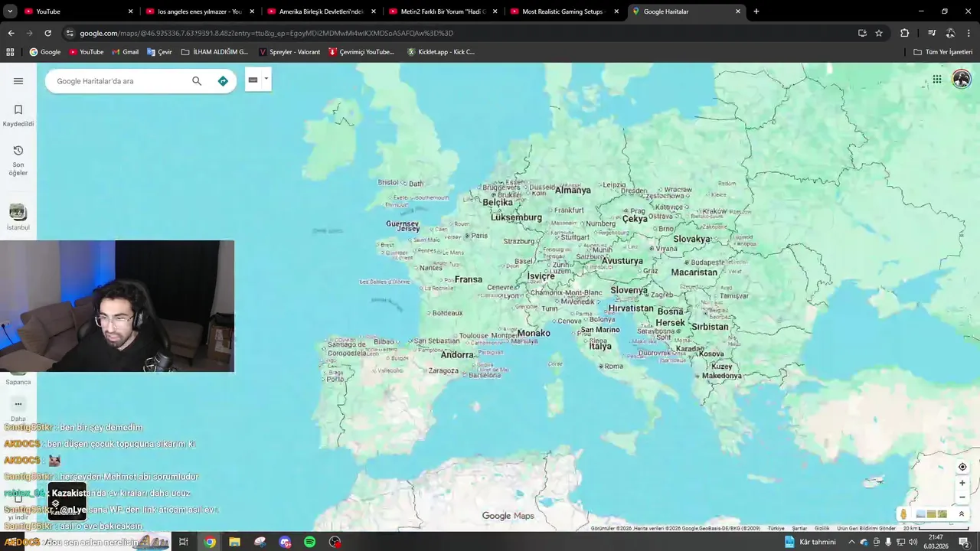Image resolution: width=980 pixels, height=551 pixels.
Task: Open the Google Maps hamburger menu
Action: pos(18,81)
